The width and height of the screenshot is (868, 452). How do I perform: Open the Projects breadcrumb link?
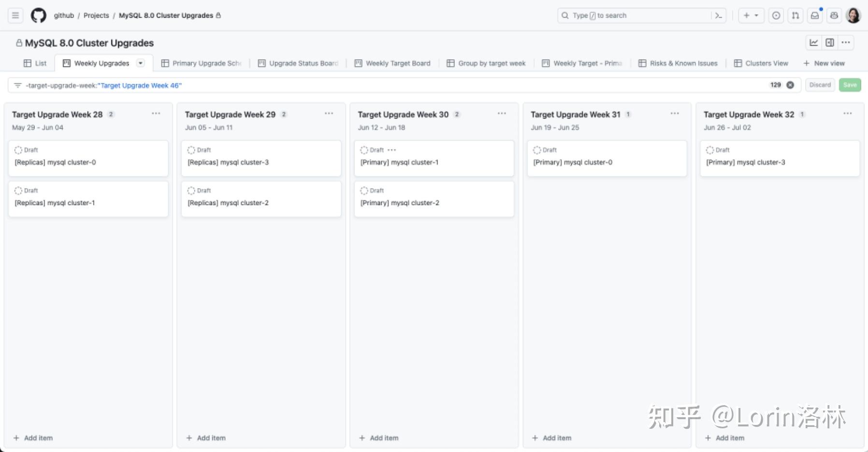point(96,15)
